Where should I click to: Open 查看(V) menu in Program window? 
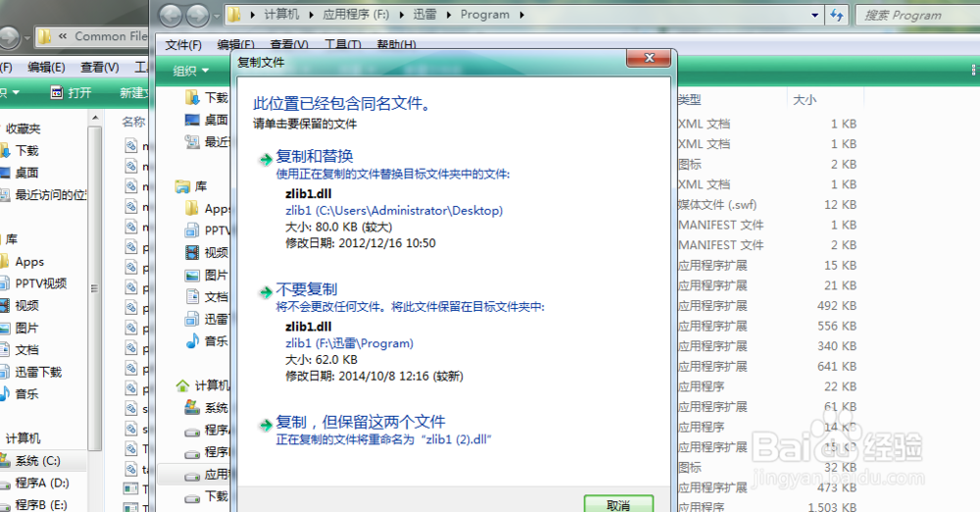tap(289, 45)
